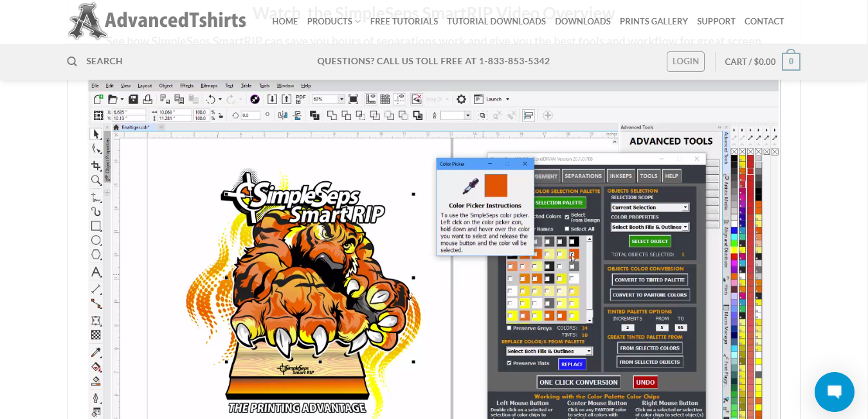
Task: Check the Select All checkbox
Action: pos(566,229)
